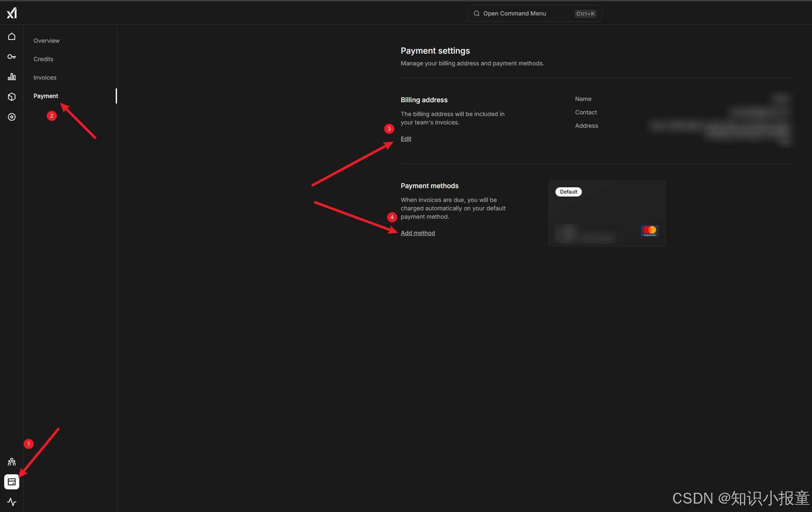Click Edit under Billing address
812x512 pixels.
406,139
